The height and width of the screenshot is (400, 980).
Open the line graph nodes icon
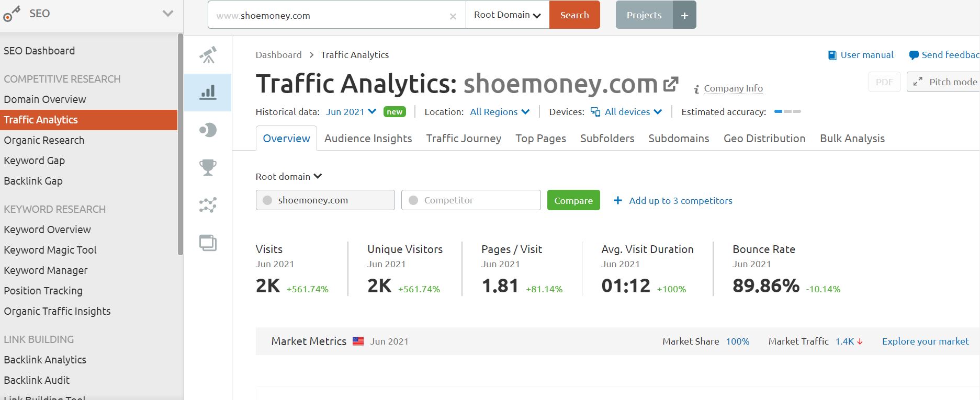208,205
